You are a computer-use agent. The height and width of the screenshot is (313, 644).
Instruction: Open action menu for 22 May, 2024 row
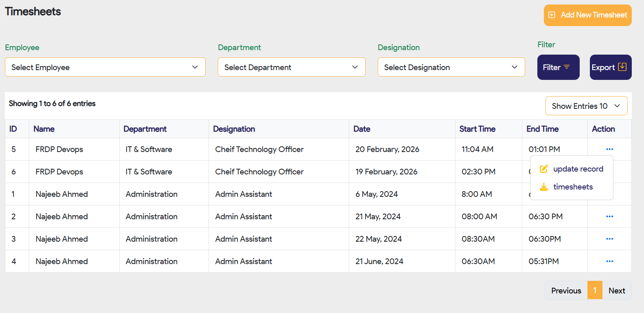coord(609,239)
